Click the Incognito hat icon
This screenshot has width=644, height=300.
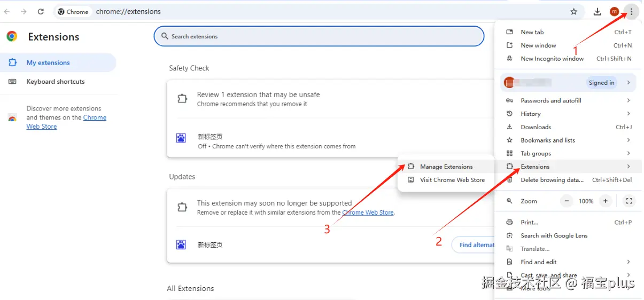[509, 59]
